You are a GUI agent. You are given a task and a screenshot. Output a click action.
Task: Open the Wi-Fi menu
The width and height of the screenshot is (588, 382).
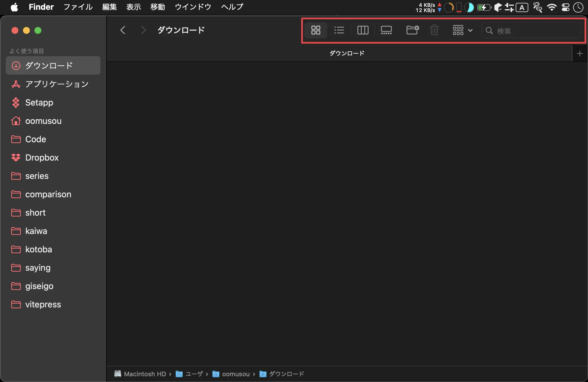tap(552, 7)
